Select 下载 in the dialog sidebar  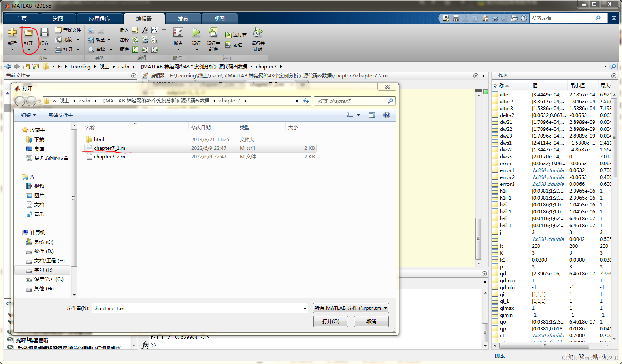pyautogui.click(x=39, y=139)
